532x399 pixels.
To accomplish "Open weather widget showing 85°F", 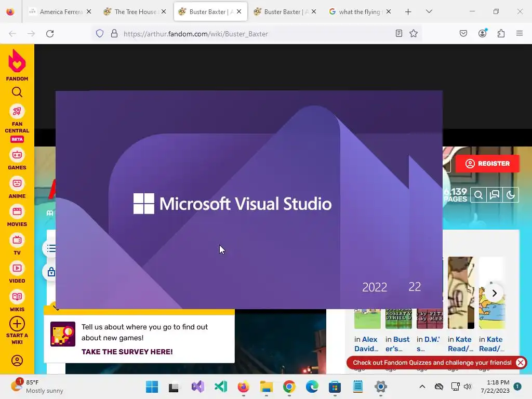I will 37,387.
